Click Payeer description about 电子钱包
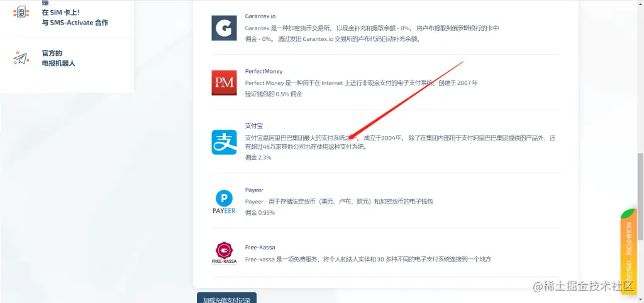 tap(339, 202)
